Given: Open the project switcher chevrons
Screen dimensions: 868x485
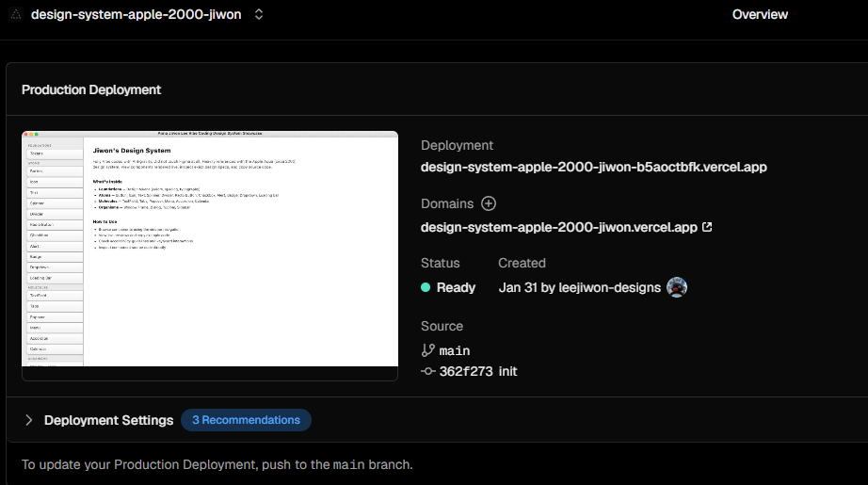Looking at the screenshot, I should click(259, 14).
